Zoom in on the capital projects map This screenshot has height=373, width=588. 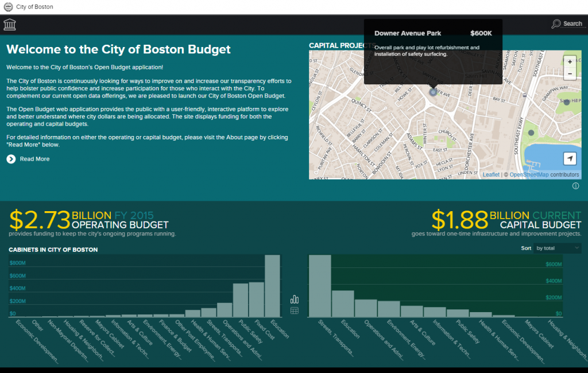[x=570, y=61]
